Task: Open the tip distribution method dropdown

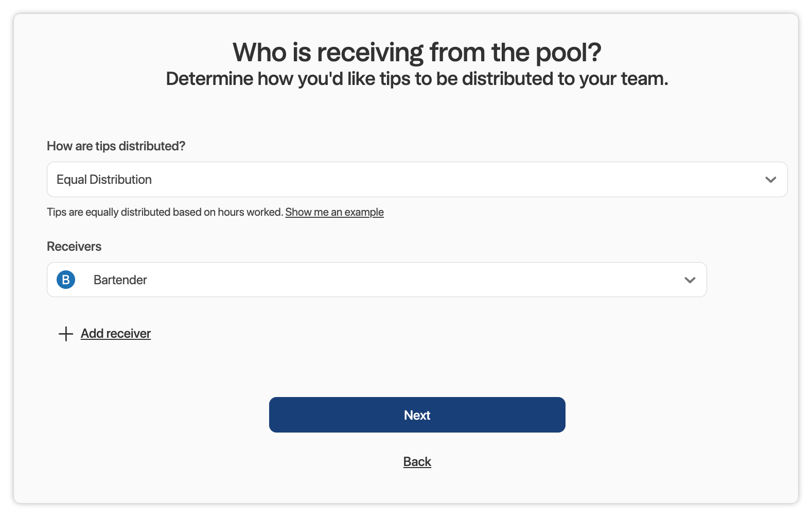Action: (x=417, y=180)
